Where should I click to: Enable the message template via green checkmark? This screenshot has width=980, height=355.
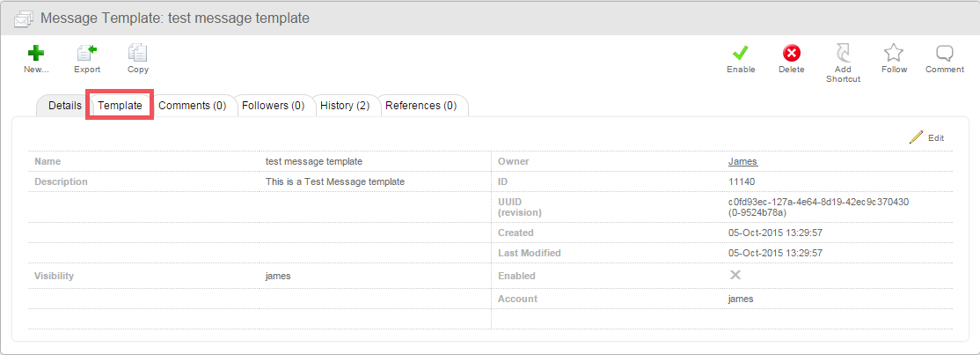741,53
